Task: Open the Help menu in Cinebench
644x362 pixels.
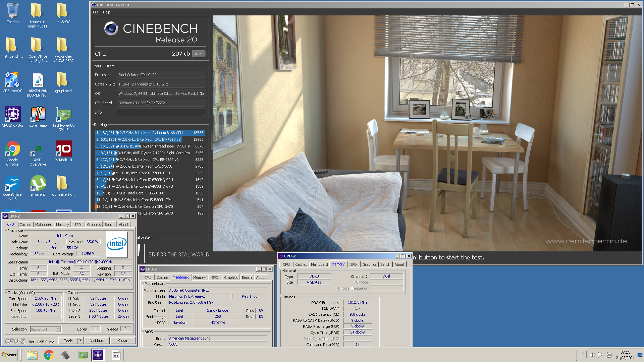Action: coord(106,12)
